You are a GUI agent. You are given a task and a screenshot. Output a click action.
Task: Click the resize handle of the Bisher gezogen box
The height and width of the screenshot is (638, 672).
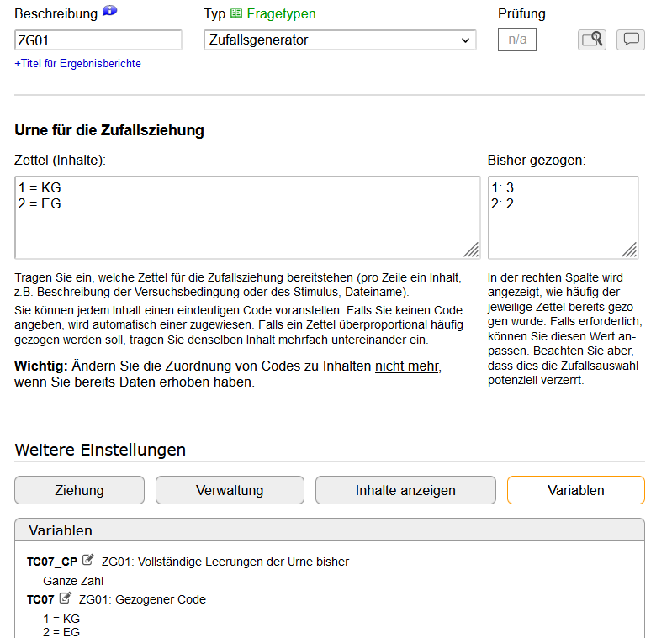[x=629, y=249]
